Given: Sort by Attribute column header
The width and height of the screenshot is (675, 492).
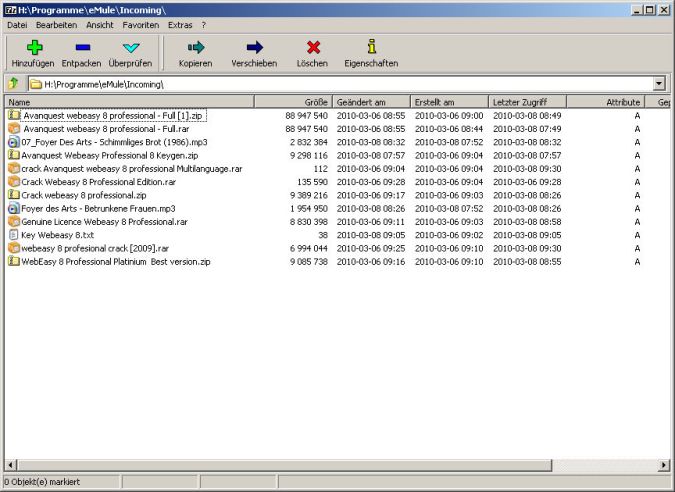Looking at the screenshot, I should (x=605, y=102).
